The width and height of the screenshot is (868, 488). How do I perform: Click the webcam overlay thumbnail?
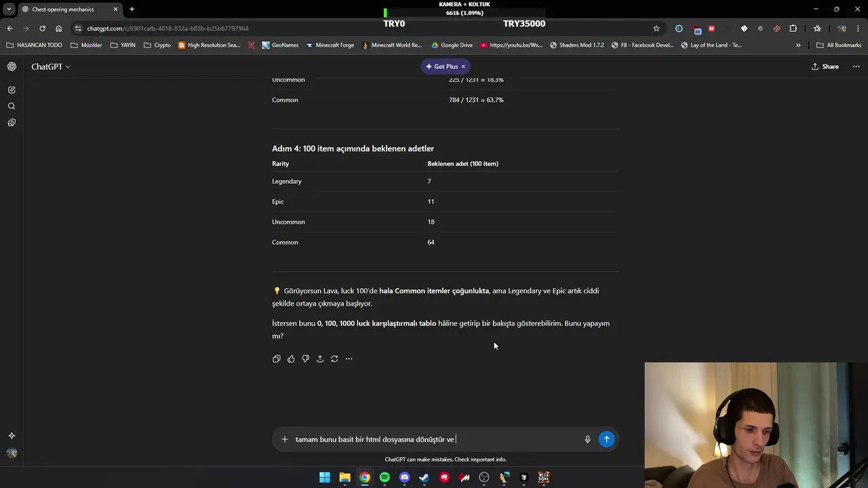pos(756,425)
